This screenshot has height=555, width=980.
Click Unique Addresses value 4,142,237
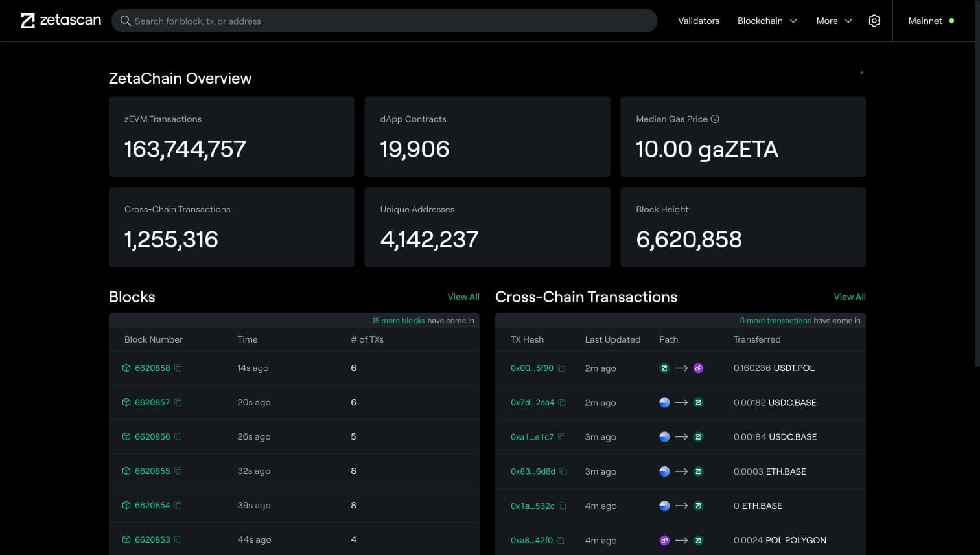point(429,240)
